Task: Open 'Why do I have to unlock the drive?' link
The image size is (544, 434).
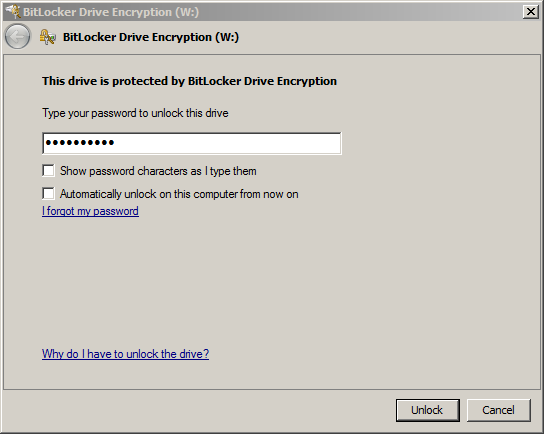Action: [125, 354]
